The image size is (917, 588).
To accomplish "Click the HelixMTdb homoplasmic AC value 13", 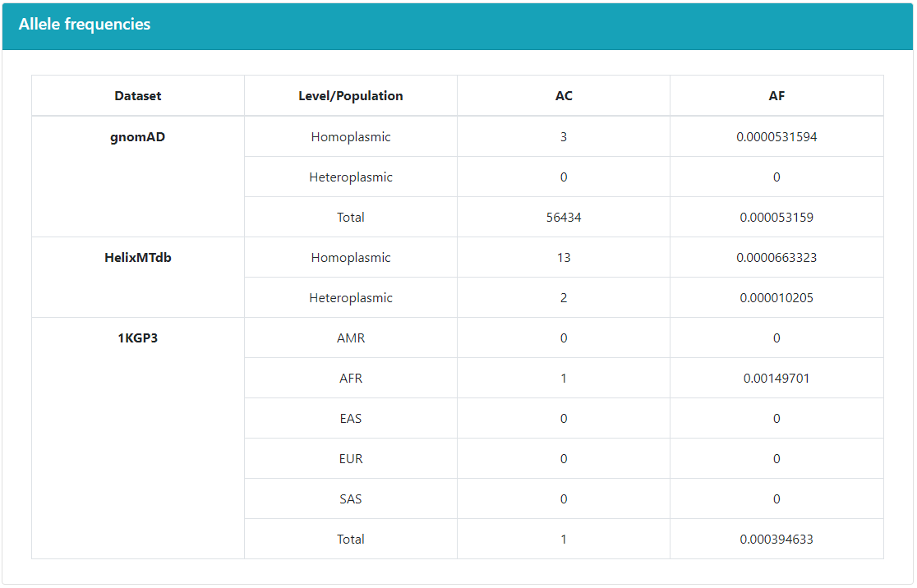I will (x=564, y=258).
